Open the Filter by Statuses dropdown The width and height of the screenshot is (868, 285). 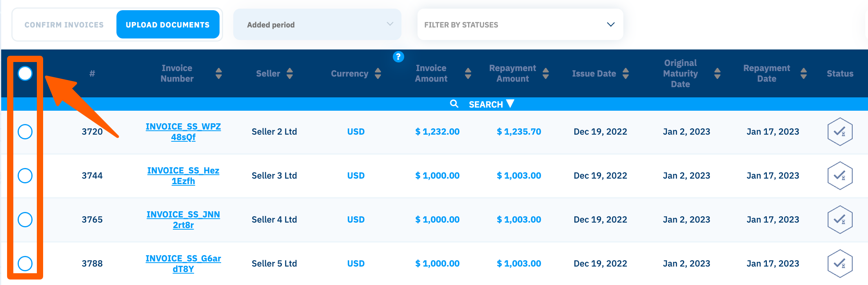[520, 24]
